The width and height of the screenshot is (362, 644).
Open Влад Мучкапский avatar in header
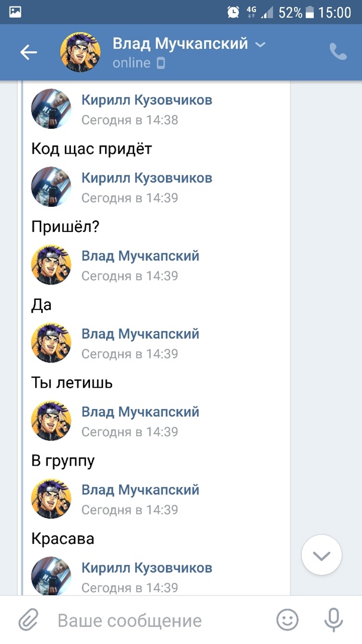pos(81,52)
